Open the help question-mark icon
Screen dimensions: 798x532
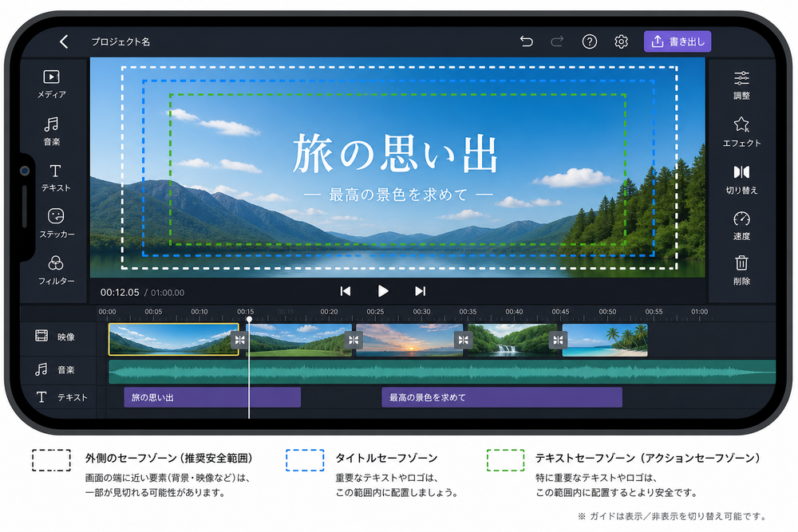tap(590, 41)
